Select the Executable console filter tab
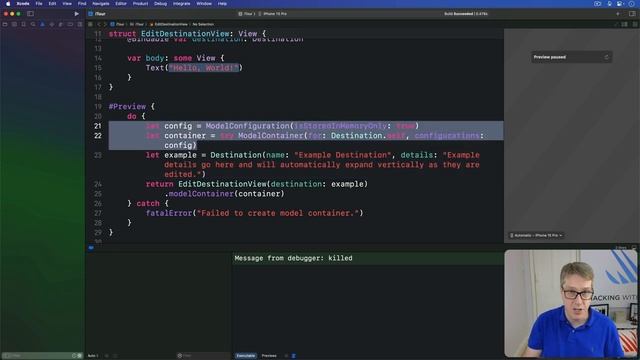The image size is (640, 360). click(x=246, y=356)
